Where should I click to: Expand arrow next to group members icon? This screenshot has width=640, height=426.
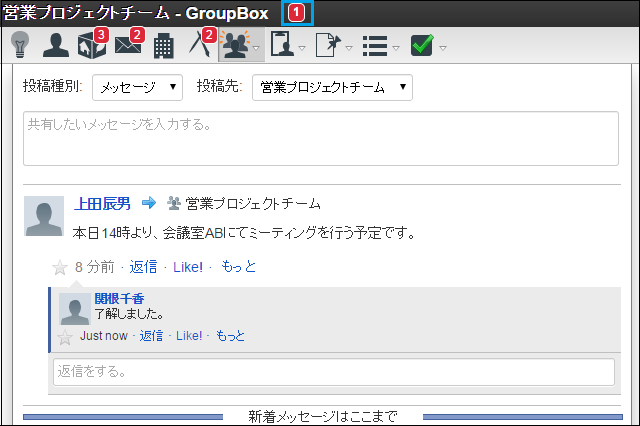click(x=256, y=48)
